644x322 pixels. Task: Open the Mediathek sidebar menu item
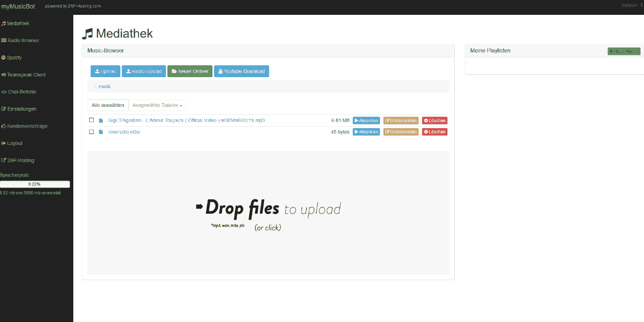[x=15, y=23]
